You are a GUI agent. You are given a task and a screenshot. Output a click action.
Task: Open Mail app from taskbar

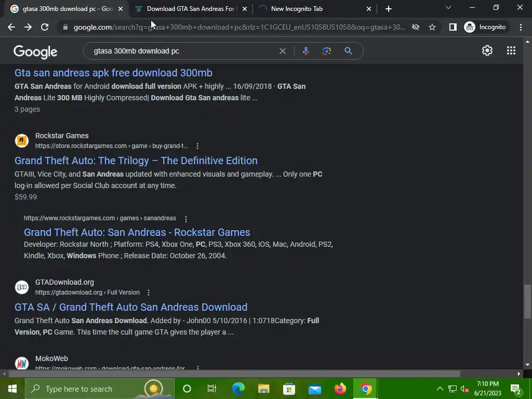click(x=314, y=389)
